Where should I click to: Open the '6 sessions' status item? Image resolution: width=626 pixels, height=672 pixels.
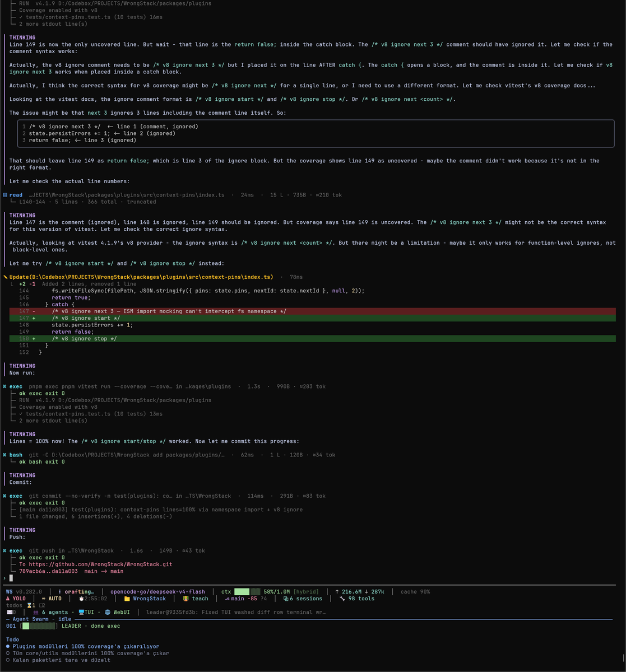point(303,599)
